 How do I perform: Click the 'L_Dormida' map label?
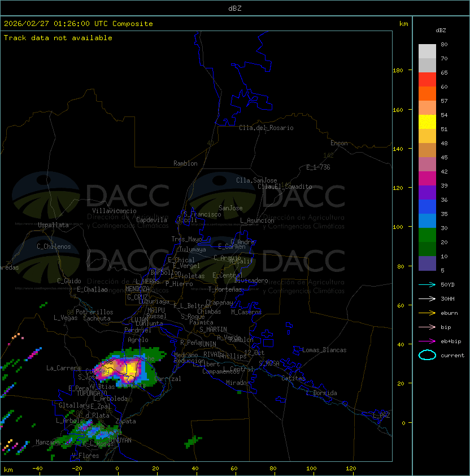point(321,393)
